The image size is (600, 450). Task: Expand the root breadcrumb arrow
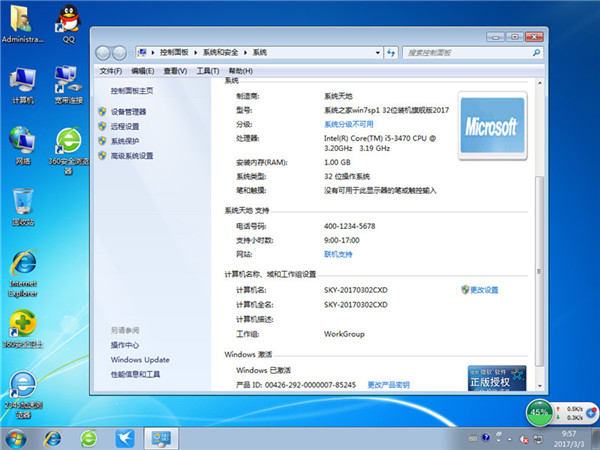point(152,52)
